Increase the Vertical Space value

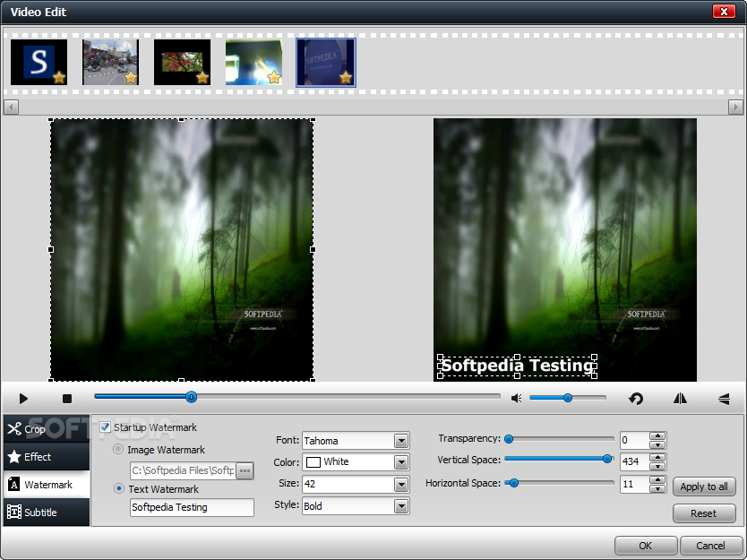657,458
